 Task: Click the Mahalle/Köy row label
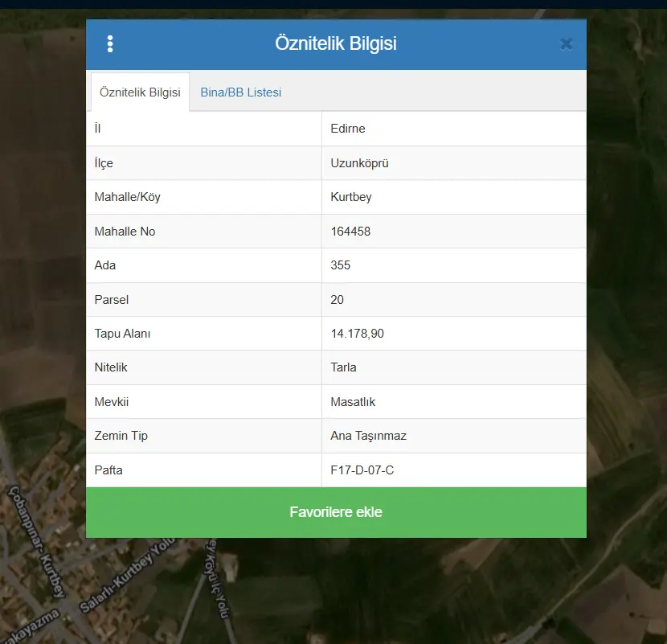(x=127, y=197)
